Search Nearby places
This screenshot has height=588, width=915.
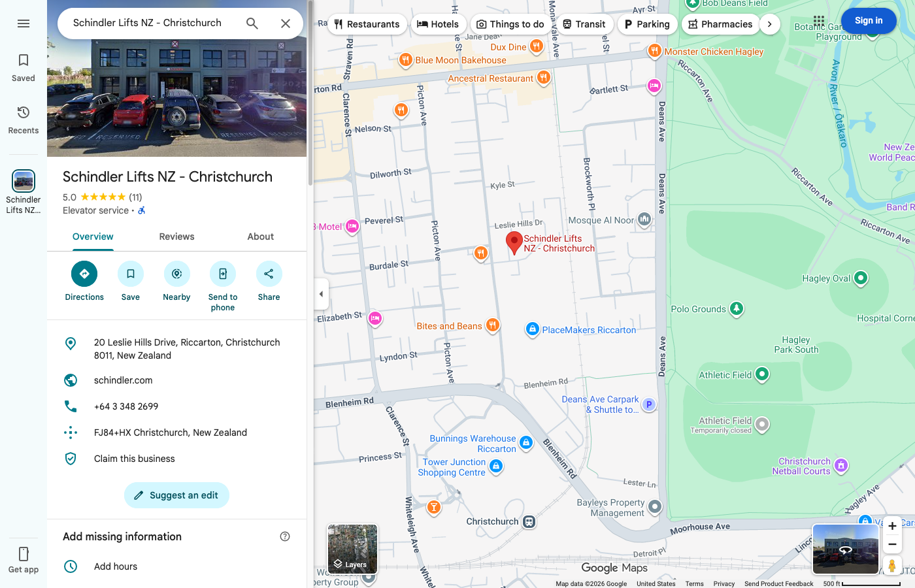(176, 282)
